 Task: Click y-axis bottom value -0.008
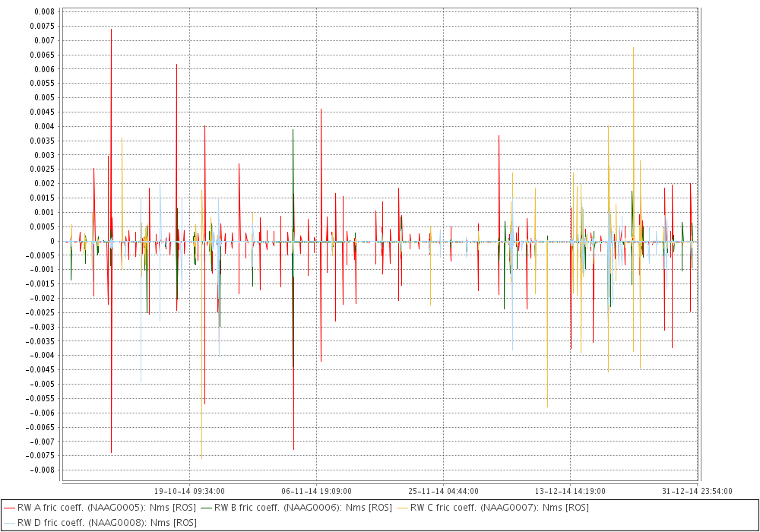click(43, 470)
